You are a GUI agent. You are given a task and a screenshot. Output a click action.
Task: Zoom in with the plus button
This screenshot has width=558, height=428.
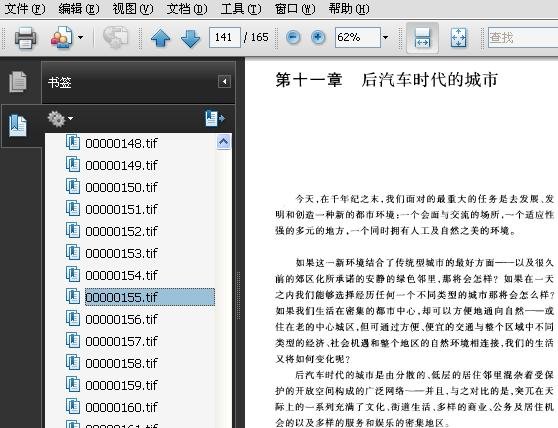(318, 37)
